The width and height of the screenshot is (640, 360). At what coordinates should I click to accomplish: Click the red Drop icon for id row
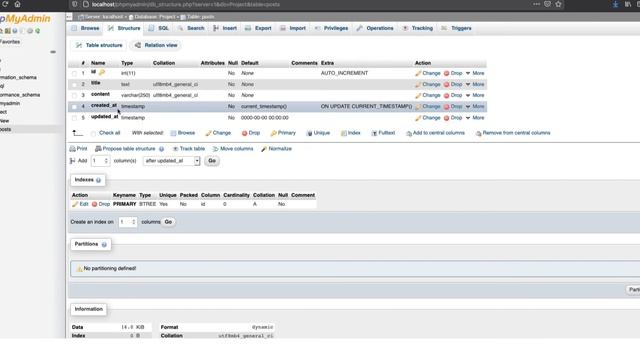click(447, 73)
